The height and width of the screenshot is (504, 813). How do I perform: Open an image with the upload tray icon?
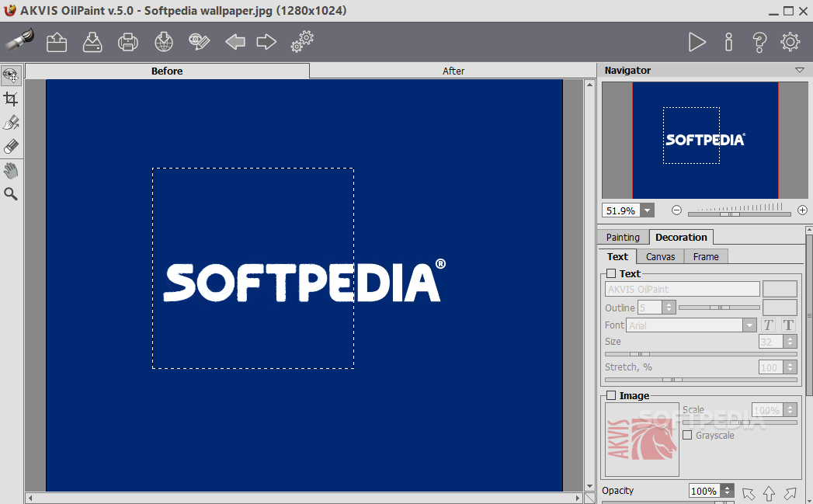coord(57,42)
